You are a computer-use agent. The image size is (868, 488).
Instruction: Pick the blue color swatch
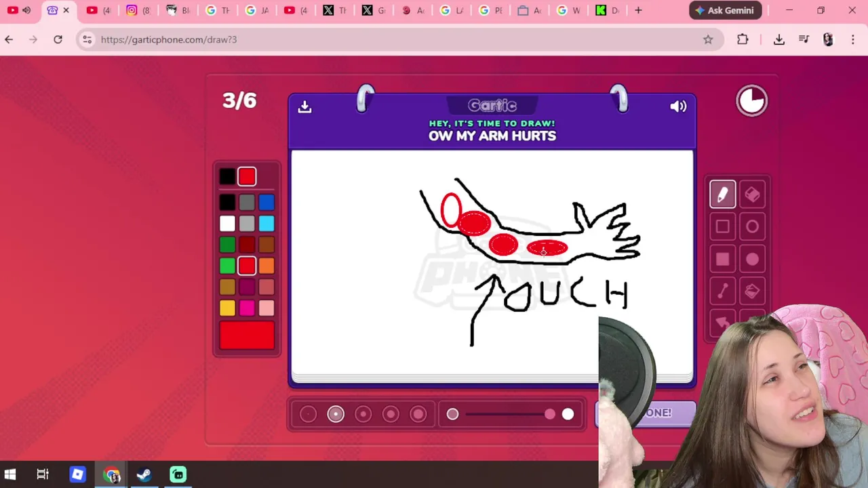point(267,202)
